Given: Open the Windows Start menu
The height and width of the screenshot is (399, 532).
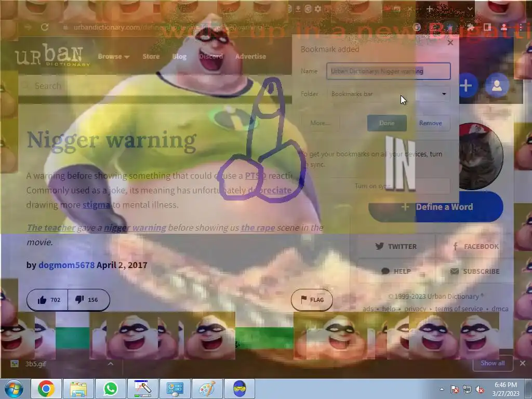Looking at the screenshot, I should point(14,389).
